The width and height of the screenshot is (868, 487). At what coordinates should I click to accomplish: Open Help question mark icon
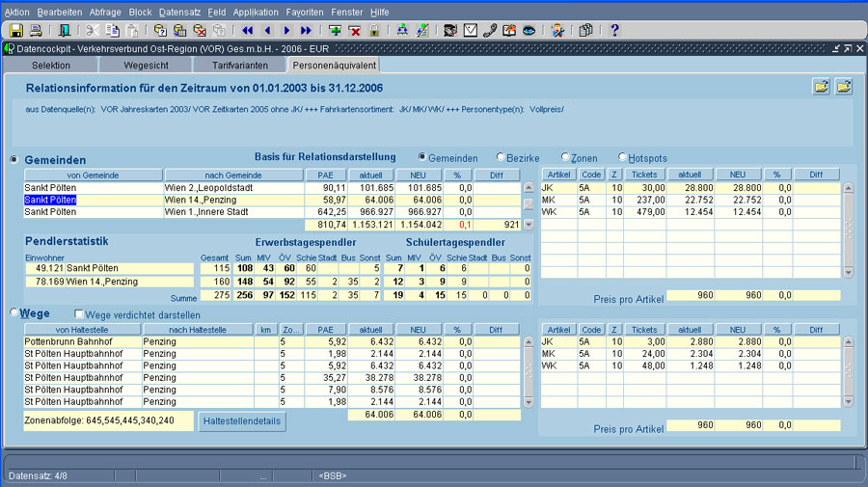614,31
